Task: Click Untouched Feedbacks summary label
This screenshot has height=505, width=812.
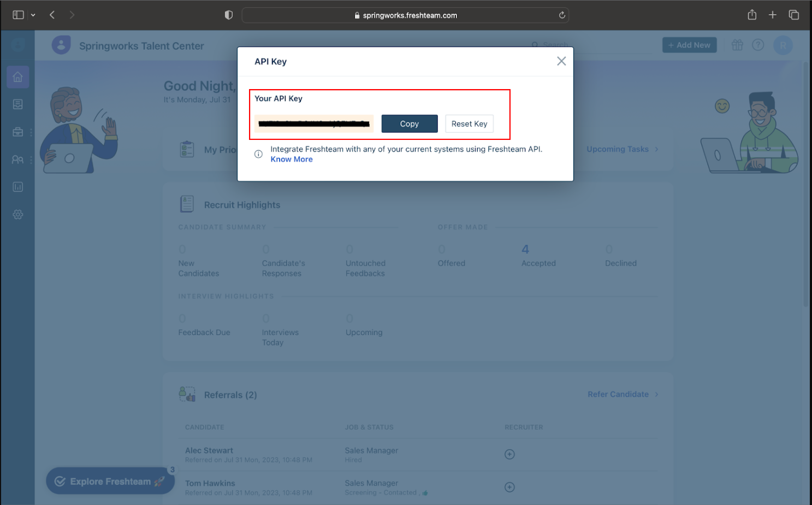Action: (x=365, y=268)
